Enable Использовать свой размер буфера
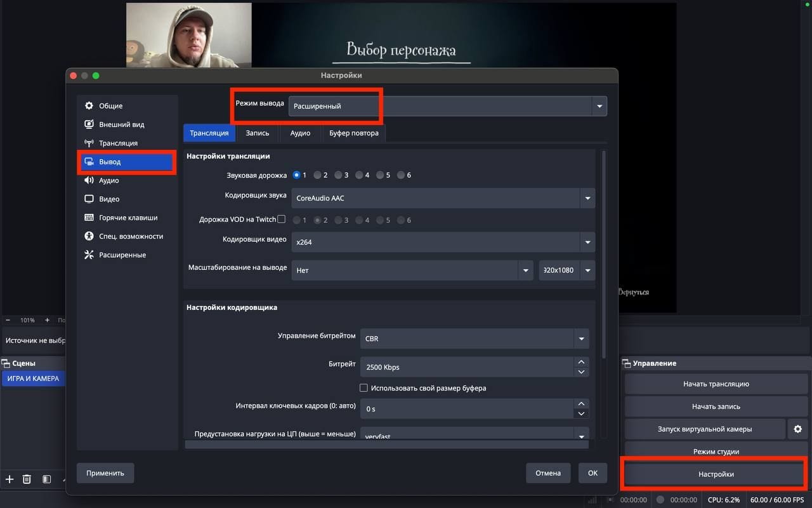The width and height of the screenshot is (812, 508). 364,387
